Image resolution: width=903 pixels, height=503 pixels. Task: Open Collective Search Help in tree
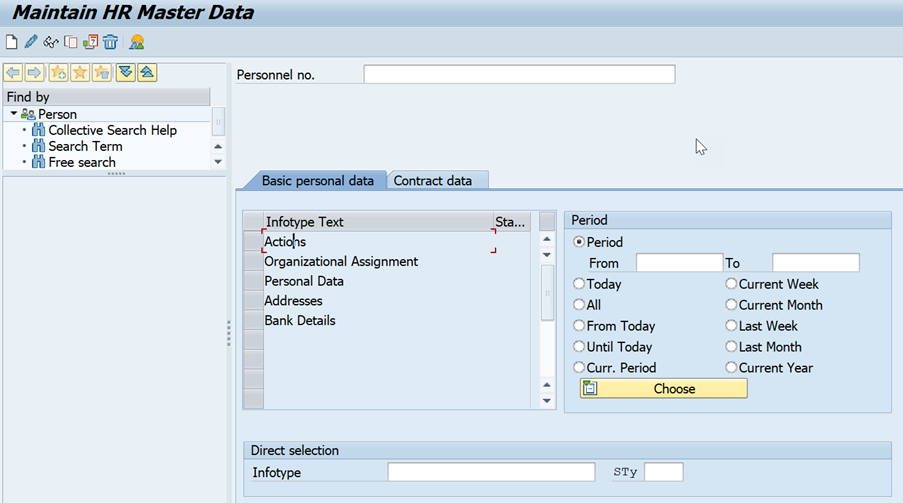coord(112,130)
